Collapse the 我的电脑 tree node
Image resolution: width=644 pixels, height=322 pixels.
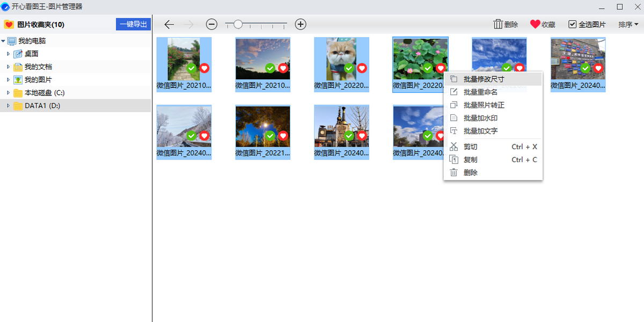coord(3,41)
